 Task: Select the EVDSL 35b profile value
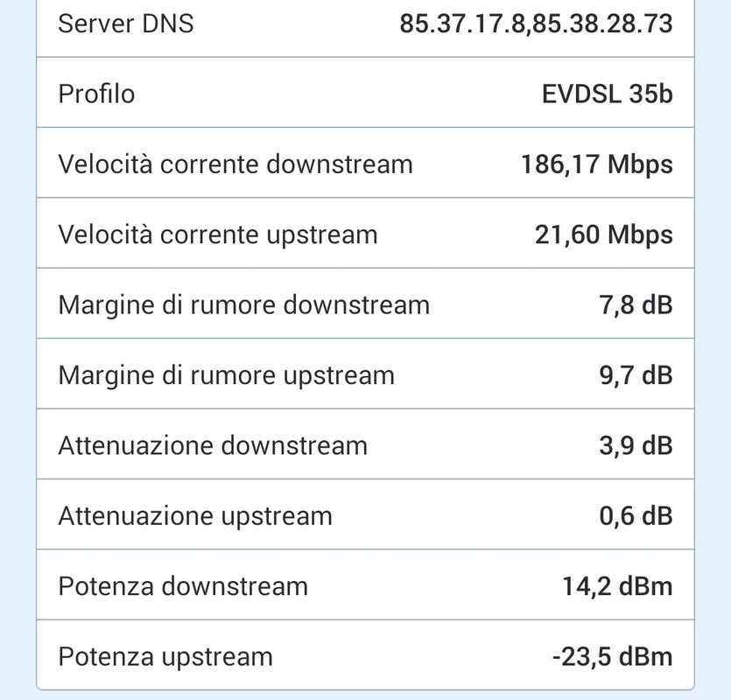(608, 94)
